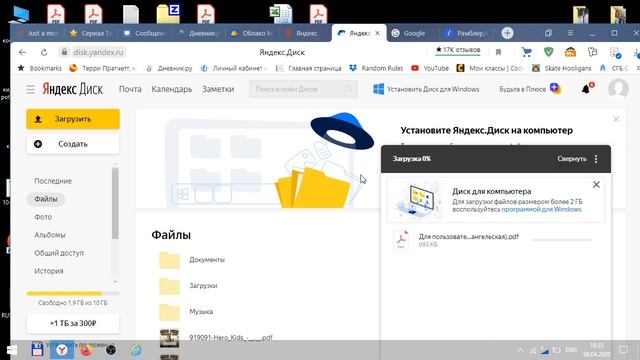Click the sidebar vertical scrollbar
The height and width of the screenshot is (360, 640).
pyautogui.click(x=115, y=203)
